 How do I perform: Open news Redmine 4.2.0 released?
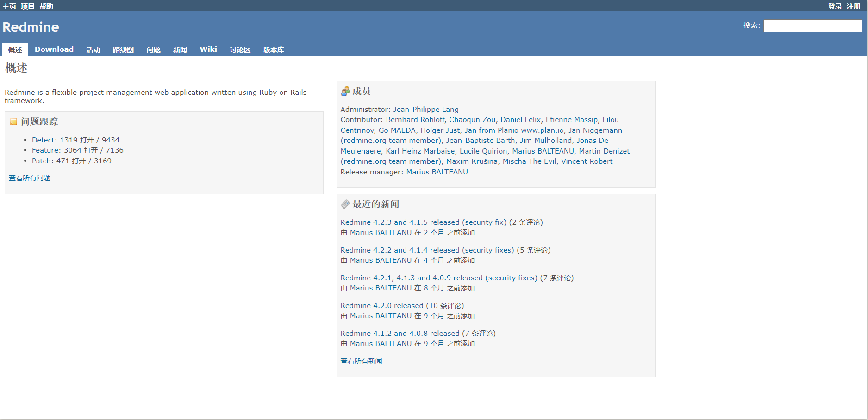coord(382,305)
